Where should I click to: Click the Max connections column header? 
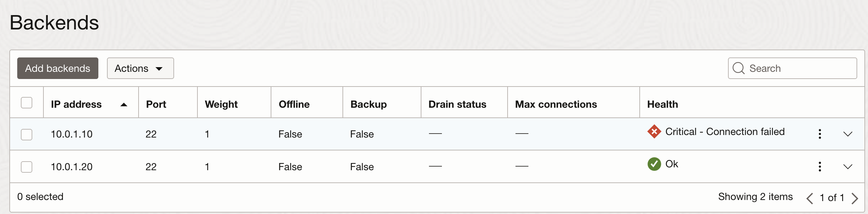[556, 104]
